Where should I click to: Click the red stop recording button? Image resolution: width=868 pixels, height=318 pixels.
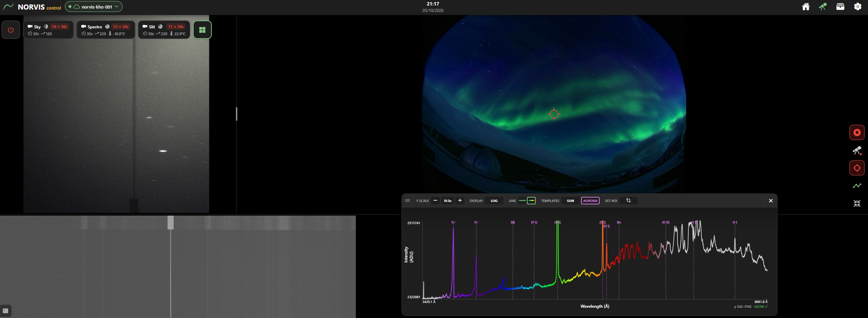point(857,133)
